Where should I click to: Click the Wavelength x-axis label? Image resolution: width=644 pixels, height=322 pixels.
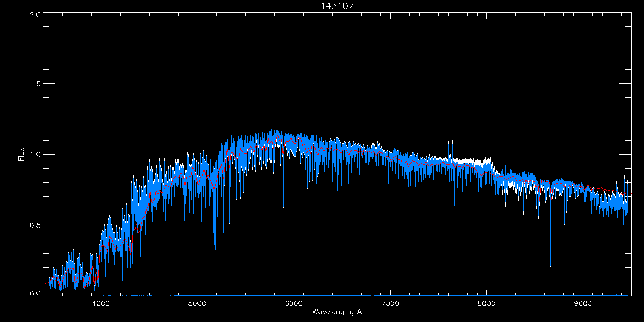(x=336, y=312)
